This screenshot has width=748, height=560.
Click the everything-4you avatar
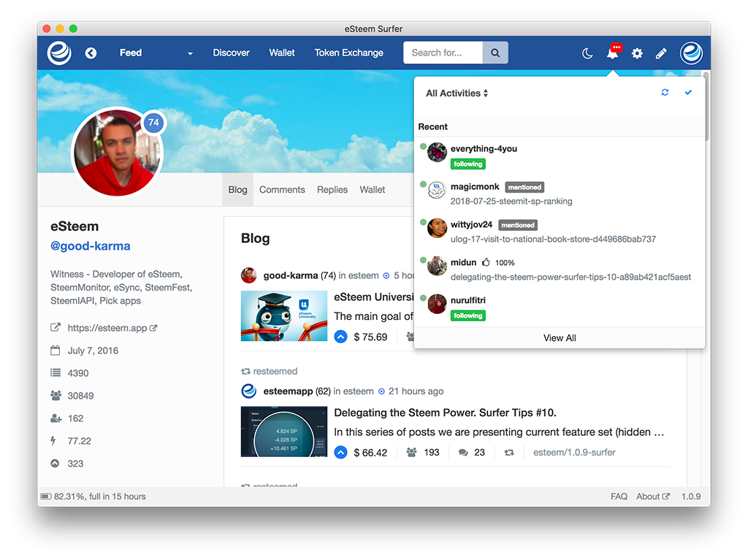437,152
